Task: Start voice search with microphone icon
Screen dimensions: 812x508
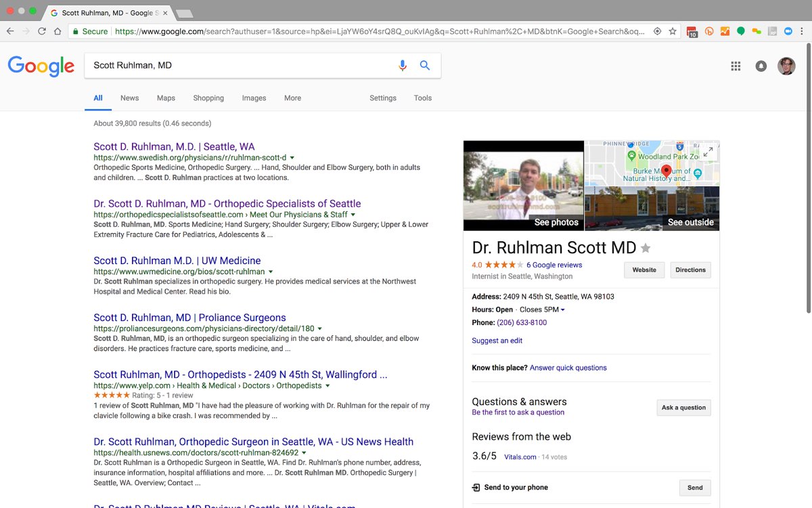Action: [403, 66]
